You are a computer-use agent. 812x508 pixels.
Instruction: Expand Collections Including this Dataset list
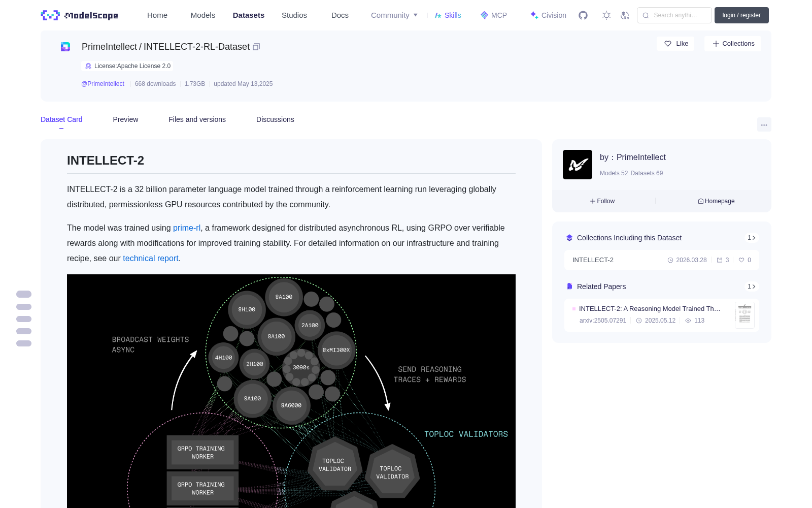752,238
